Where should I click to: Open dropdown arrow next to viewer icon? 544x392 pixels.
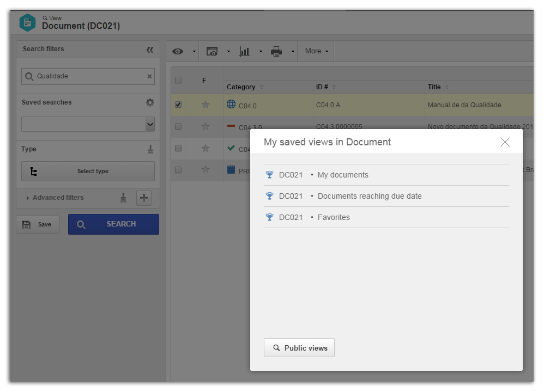228,52
